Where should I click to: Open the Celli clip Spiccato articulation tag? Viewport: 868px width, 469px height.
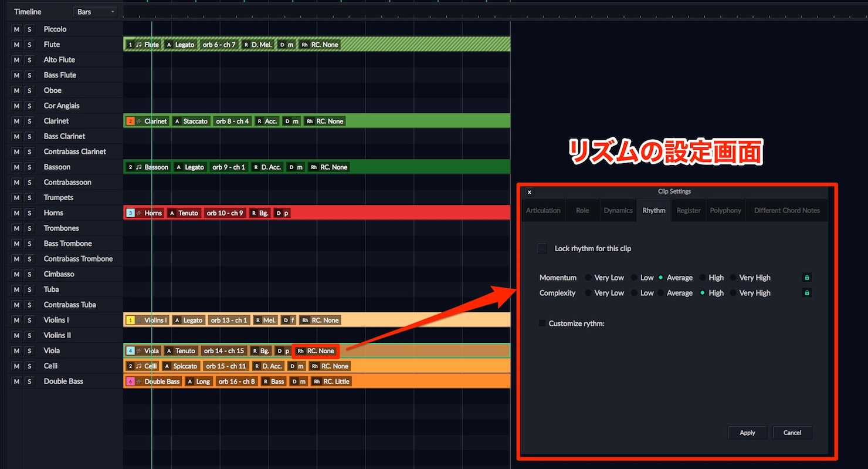coord(181,366)
